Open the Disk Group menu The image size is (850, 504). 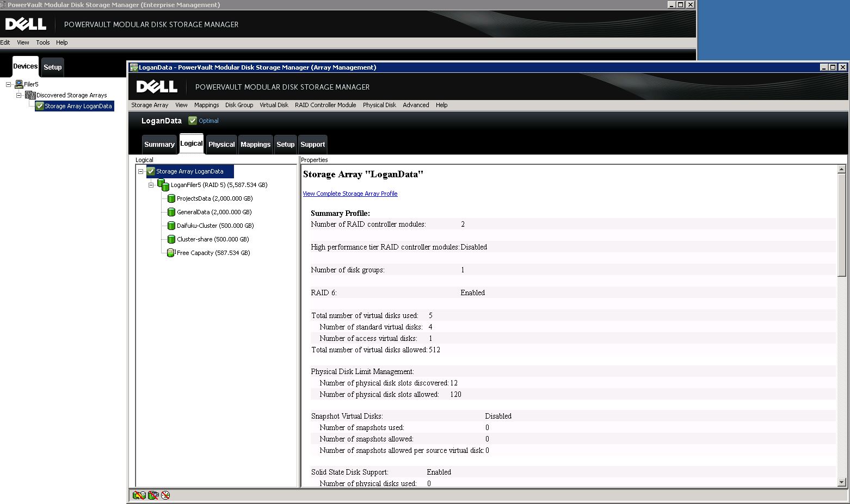tap(239, 105)
